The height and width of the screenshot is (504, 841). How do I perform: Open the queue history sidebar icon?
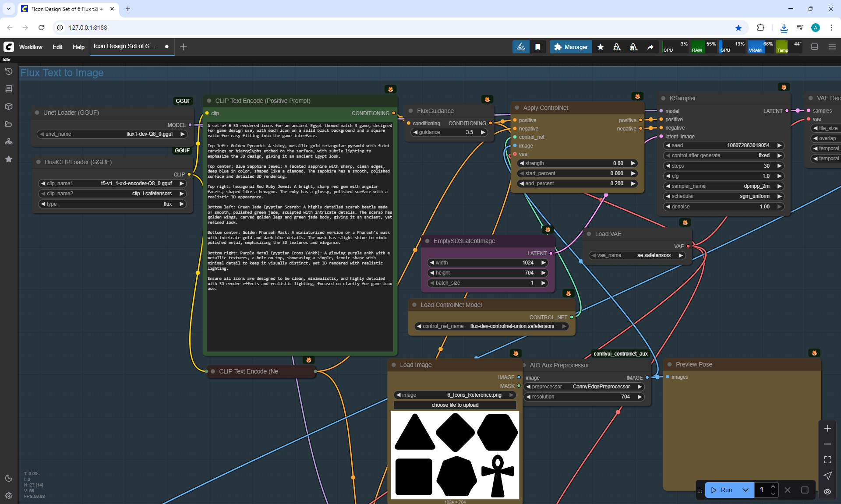coord(8,71)
